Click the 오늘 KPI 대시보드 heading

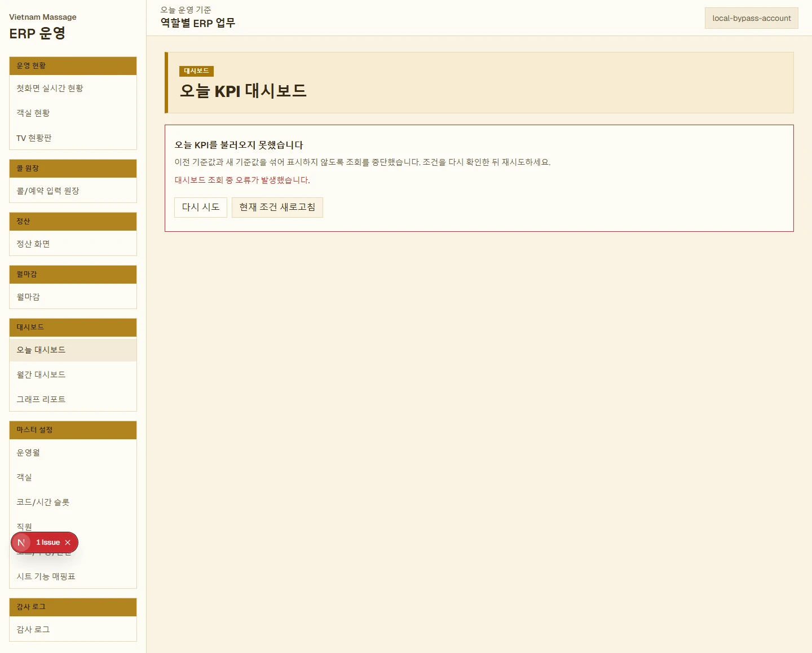(243, 91)
